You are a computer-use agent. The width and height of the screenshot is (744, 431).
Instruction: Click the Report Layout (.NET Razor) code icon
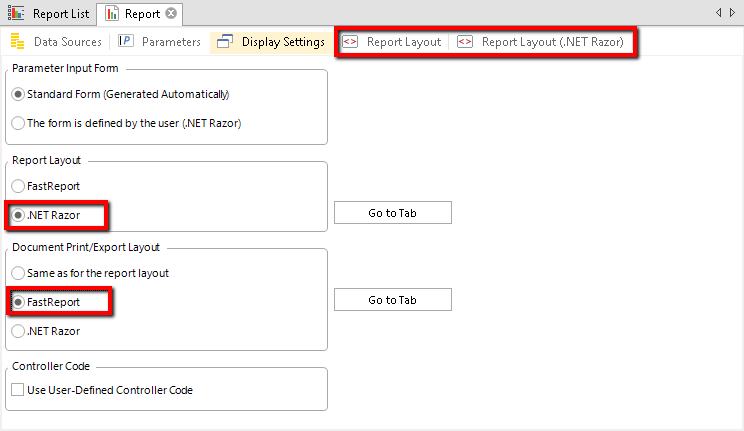[x=465, y=42]
